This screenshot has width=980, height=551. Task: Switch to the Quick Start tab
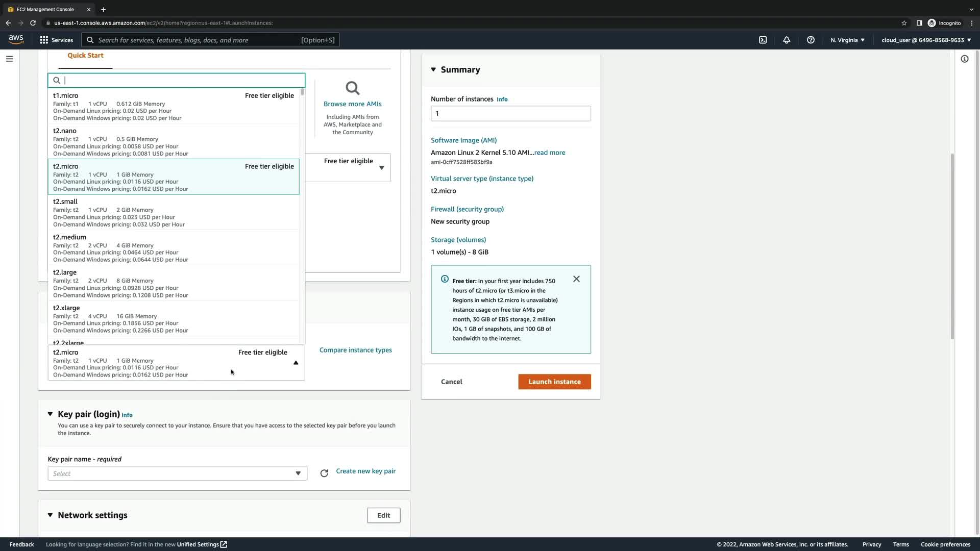click(85, 56)
